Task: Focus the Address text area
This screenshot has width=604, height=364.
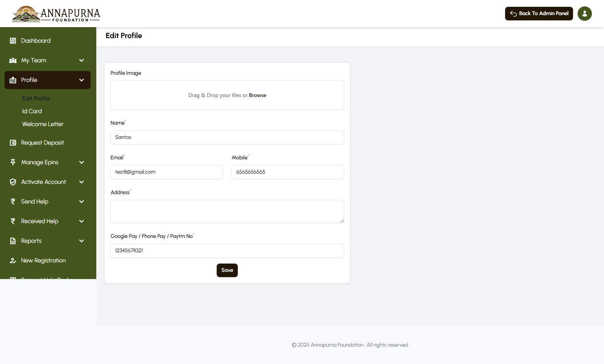Action: 227,211
